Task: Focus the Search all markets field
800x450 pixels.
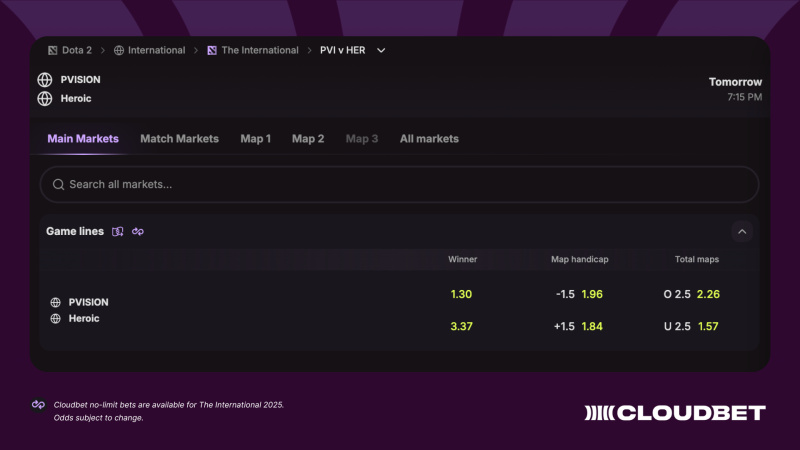Action: pyautogui.click(x=400, y=185)
